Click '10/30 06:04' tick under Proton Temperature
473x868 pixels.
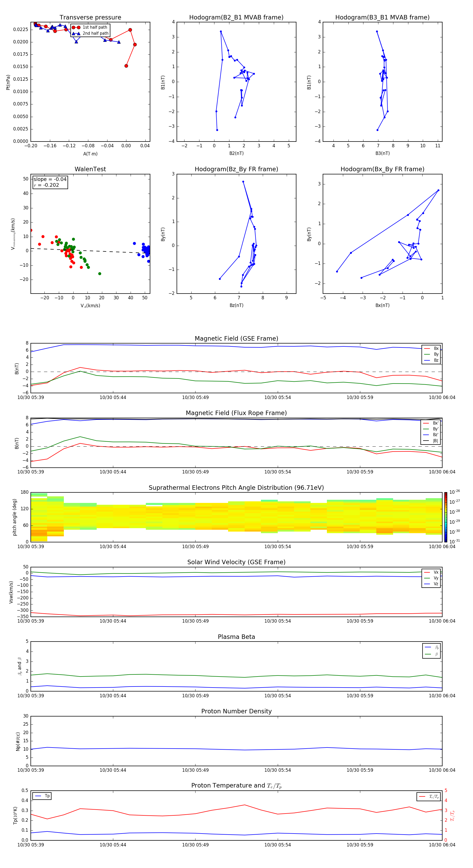442,845
